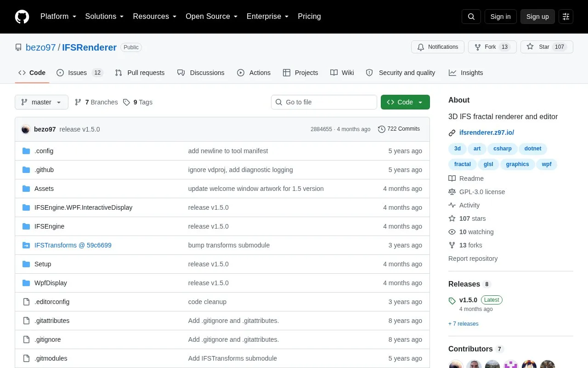This screenshot has width=588, height=368.
Task: Click the Setup folder icon
Action: coord(26,264)
